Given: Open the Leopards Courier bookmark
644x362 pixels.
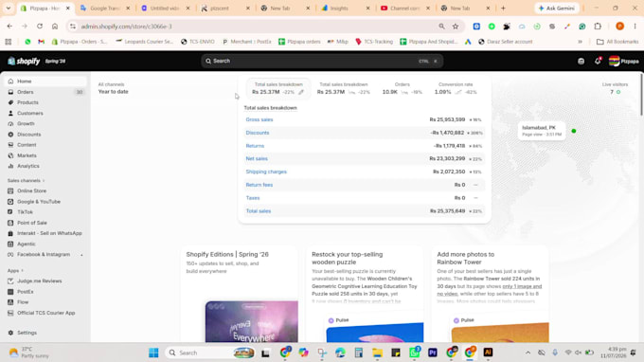Looking at the screenshot, I should point(144,42).
